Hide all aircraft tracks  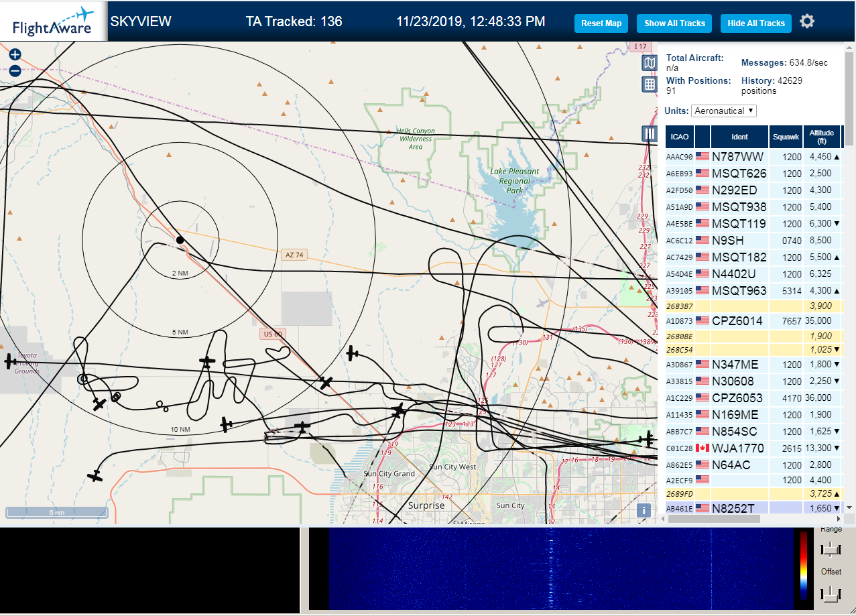(756, 23)
